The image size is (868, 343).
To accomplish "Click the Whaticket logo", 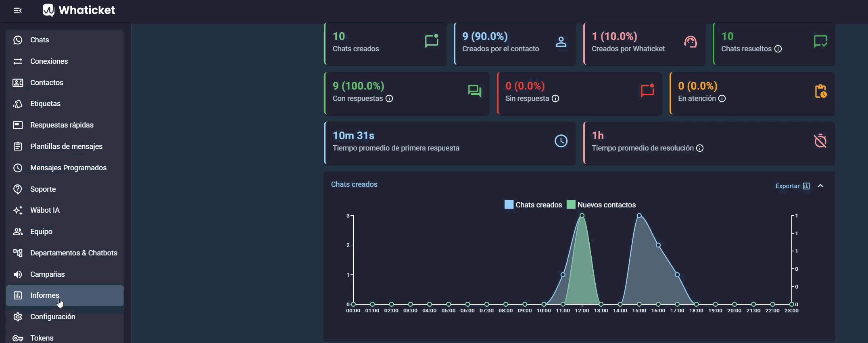I will pyautogui.click(x=79, y=10).
